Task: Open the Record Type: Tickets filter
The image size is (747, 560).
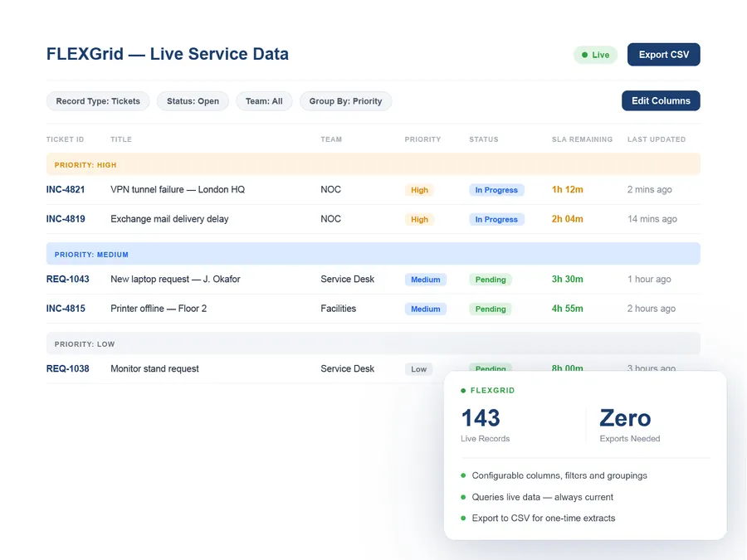Action: click(98, 101)
